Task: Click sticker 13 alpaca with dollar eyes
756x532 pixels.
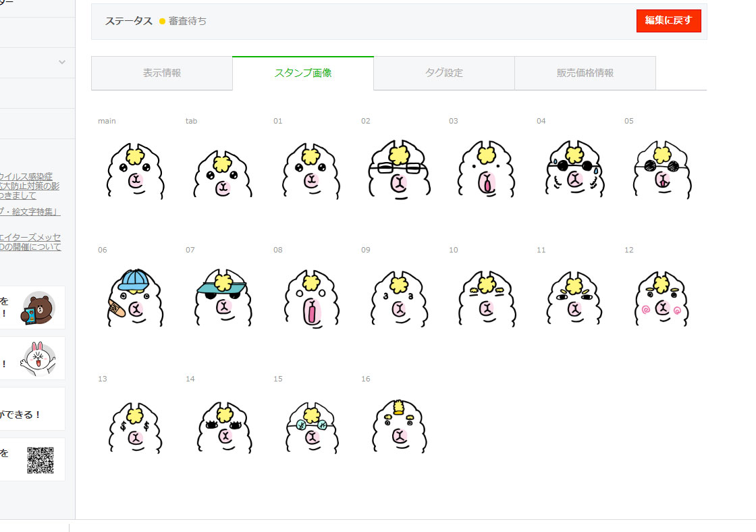Action: click(135, 427)
